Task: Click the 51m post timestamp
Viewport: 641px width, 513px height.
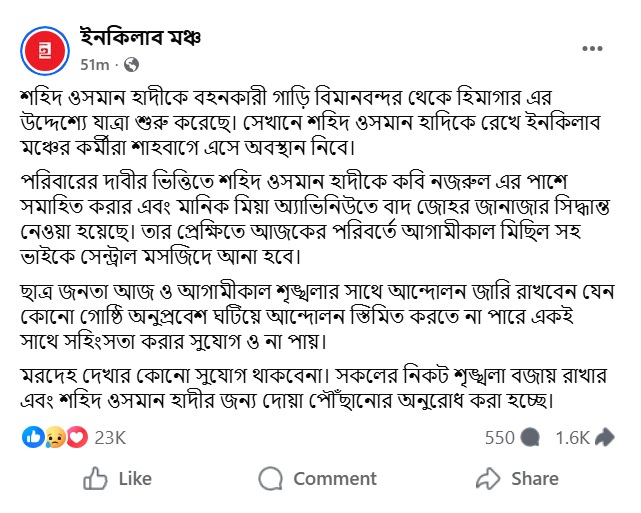Action: [x=94, y=65]
